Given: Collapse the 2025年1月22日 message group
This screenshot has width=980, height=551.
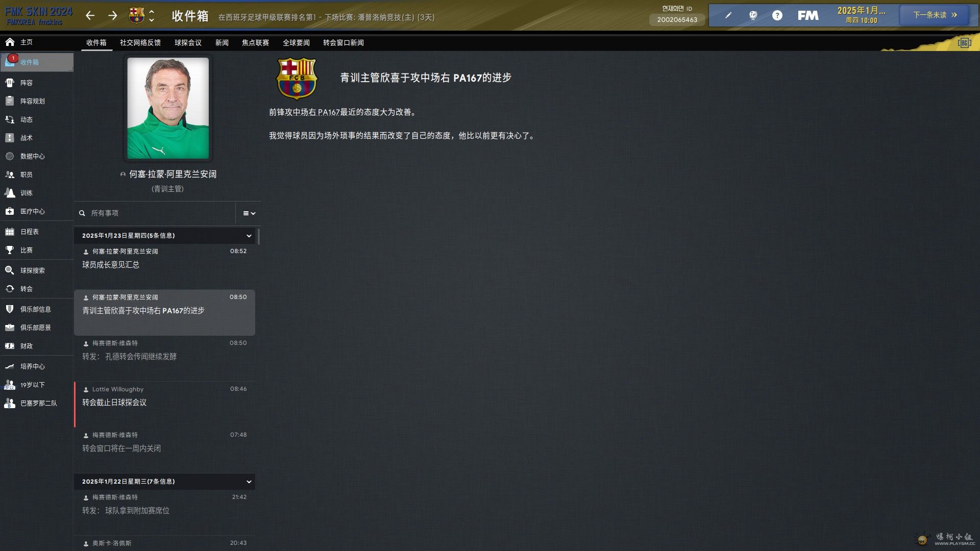Looking at the screenshot, I should 249,482.
